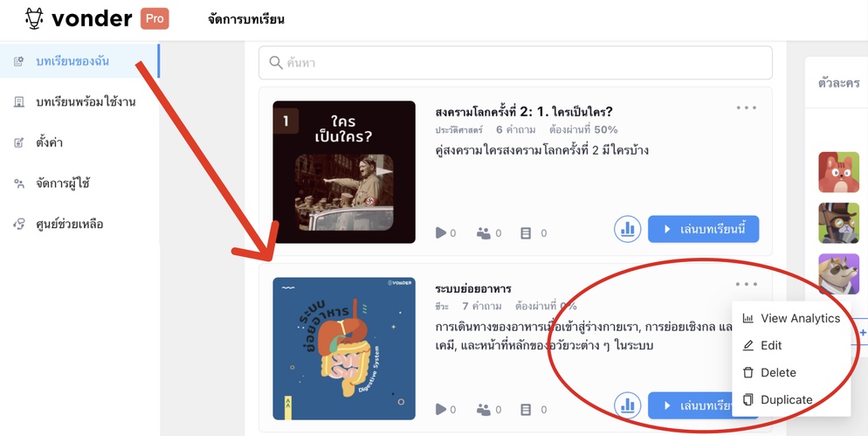Select the raccoon character avatar
This screenshot has height=436, width=868.
pyautogui.click(x=838, y=273)
